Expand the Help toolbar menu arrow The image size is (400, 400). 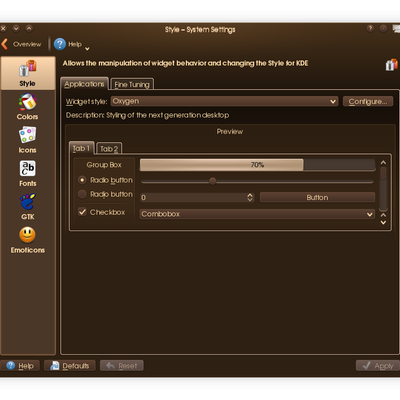87,49
